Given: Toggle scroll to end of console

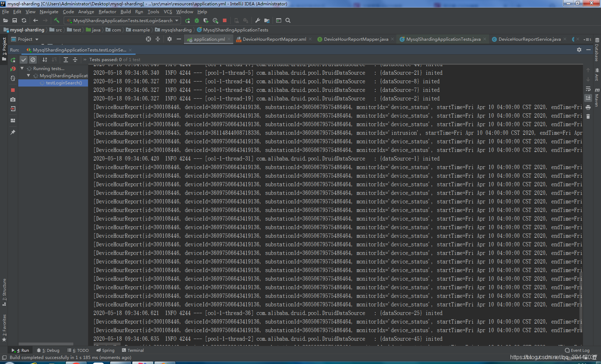Looking at the screenshot, I should tap(588, 98).
